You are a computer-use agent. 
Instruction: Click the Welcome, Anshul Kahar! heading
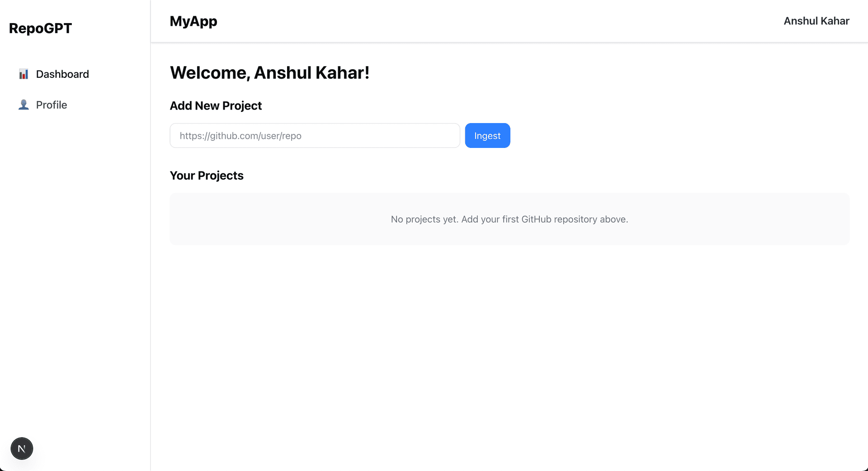click(x=269, y=73)
